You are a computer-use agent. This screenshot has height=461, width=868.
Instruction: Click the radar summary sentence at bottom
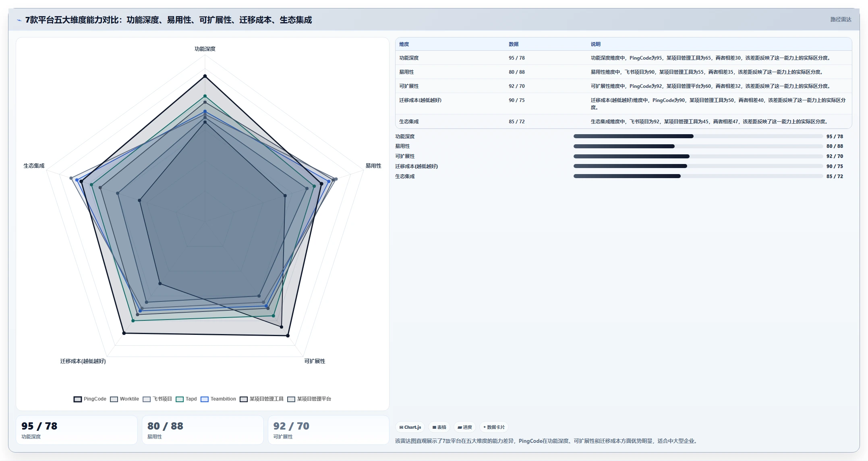[547, 441]
